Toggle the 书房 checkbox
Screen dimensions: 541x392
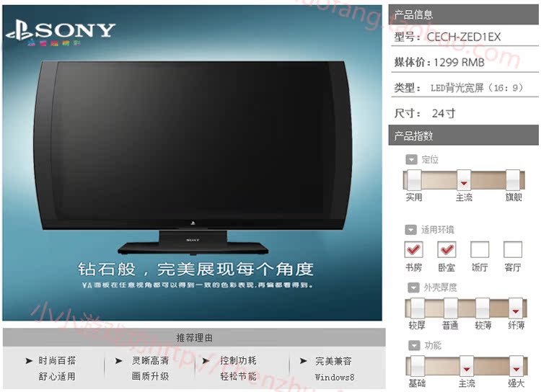click(x=413, y=249)
